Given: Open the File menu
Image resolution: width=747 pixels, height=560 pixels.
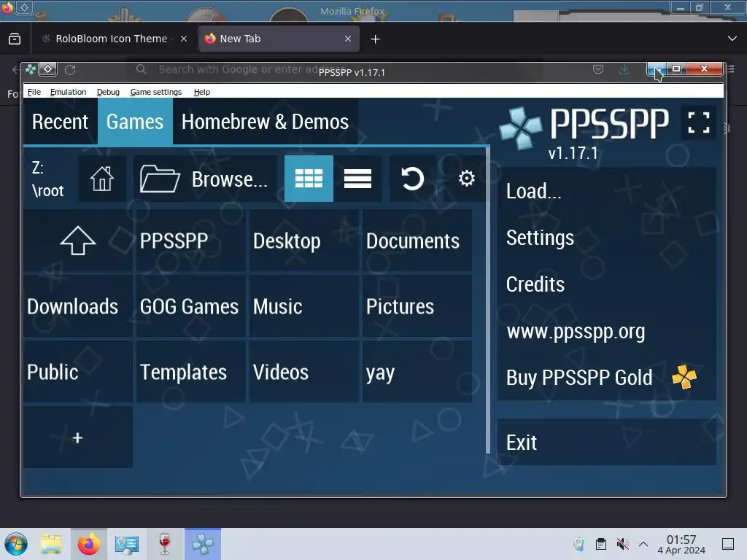Looking at the screenshot, I should coord(34,92).
